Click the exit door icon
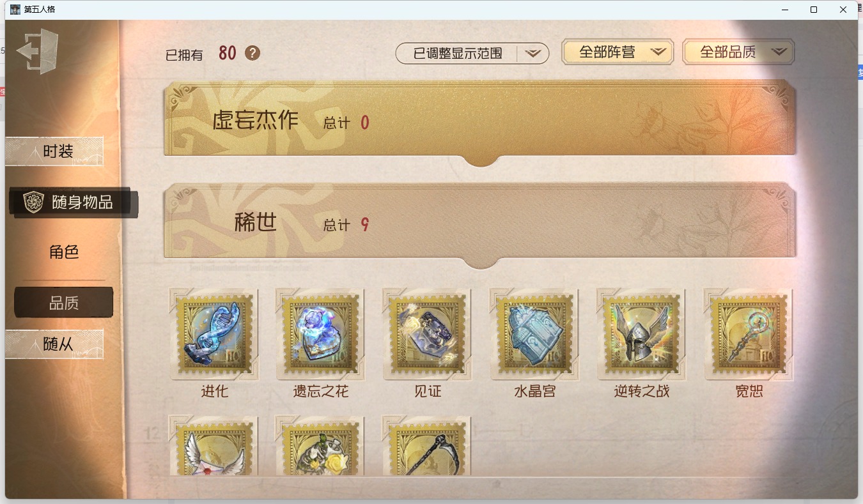Viewport: 863px width, 504px height. (x=38, y=51)
